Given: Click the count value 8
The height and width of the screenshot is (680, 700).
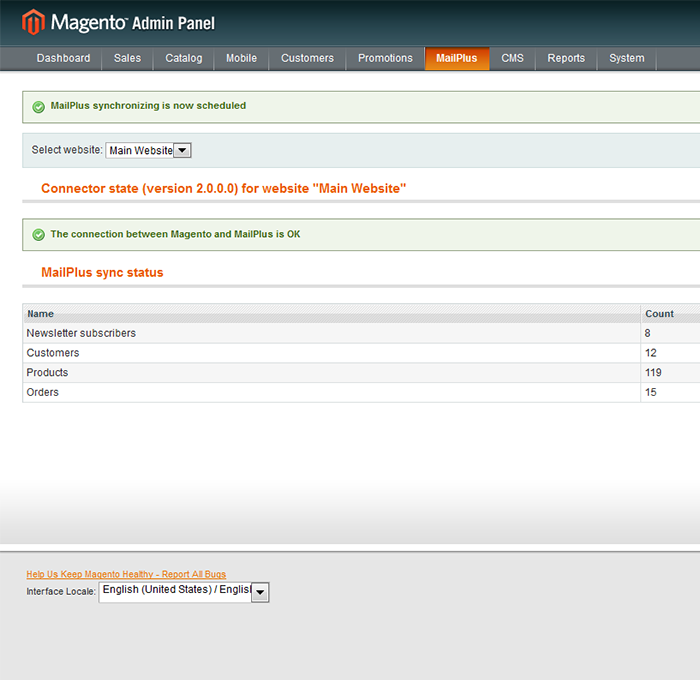Looking at the screenshot, I should click(647, 333).
